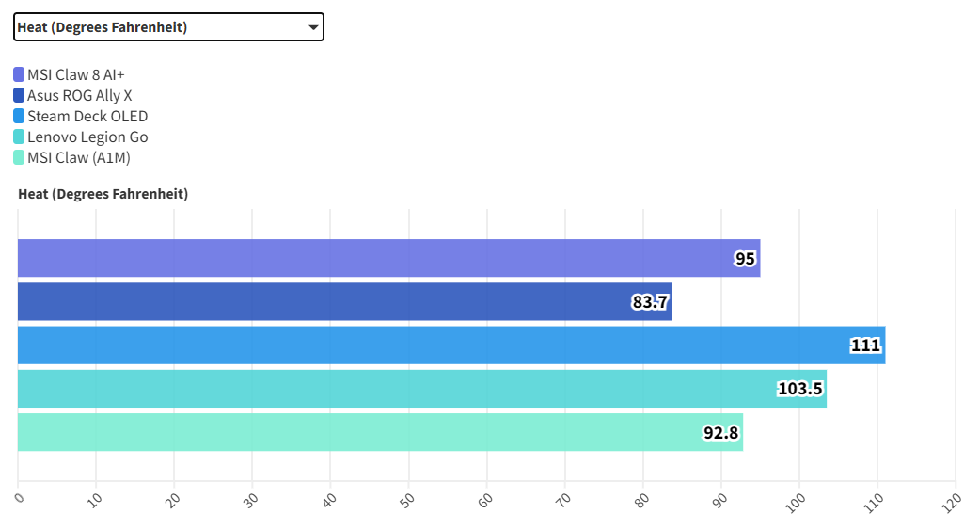Click the MSI Claw 8 AI+ legend swatch
Screen dimensions: 980x530
coord(19,74)
